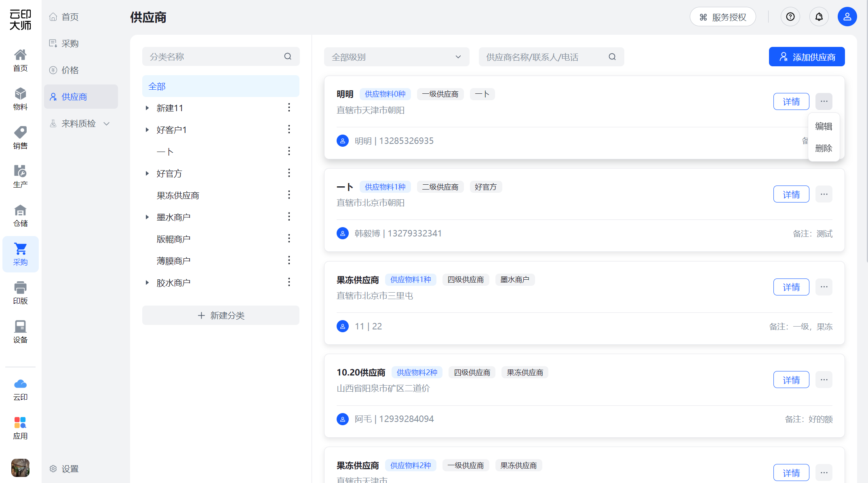This screenshot has height=483, width=868.
Task: Open the blue user account avatar
Action: (x=847, y=17)
